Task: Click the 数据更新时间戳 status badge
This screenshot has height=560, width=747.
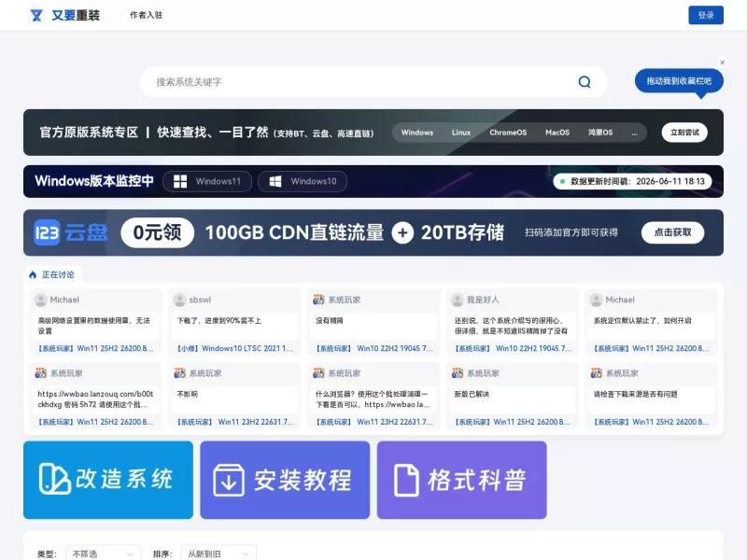Action: click(633, 181)
